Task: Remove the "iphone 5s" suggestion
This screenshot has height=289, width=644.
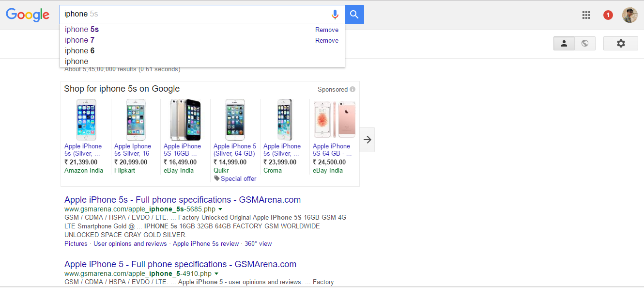Action: point(327,30)
